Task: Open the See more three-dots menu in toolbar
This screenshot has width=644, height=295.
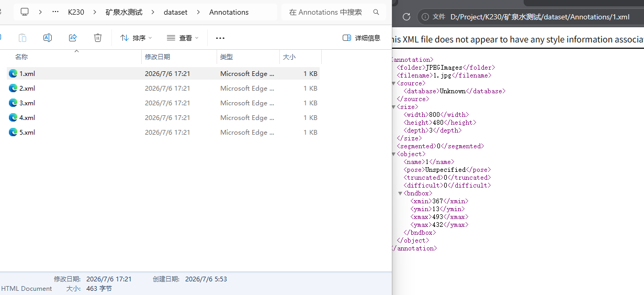Action: point(220,38)
